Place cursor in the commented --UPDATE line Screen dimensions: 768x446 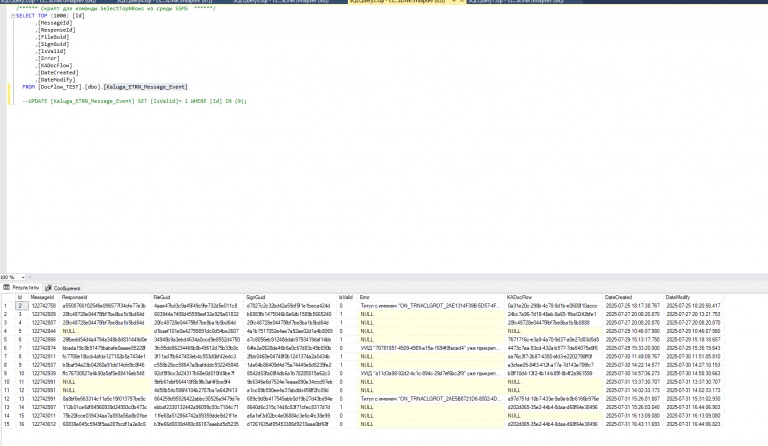pyautogui.click(x=134, y=101)
